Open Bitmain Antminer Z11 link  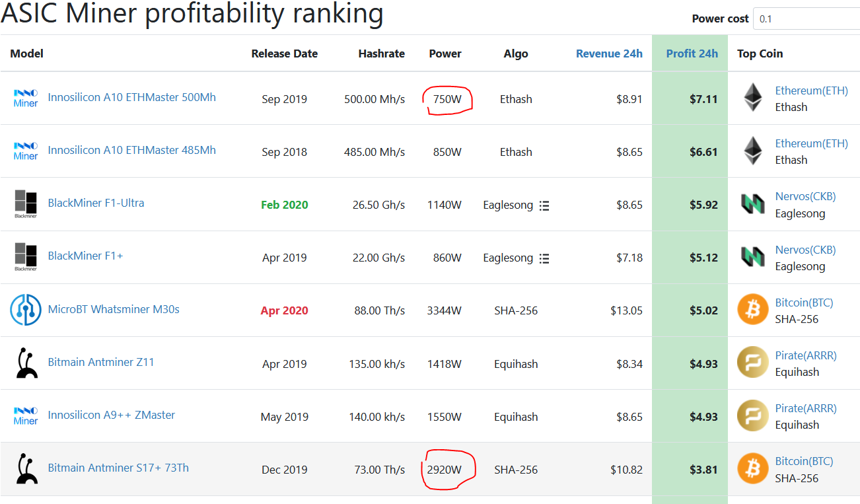(101, 362)
